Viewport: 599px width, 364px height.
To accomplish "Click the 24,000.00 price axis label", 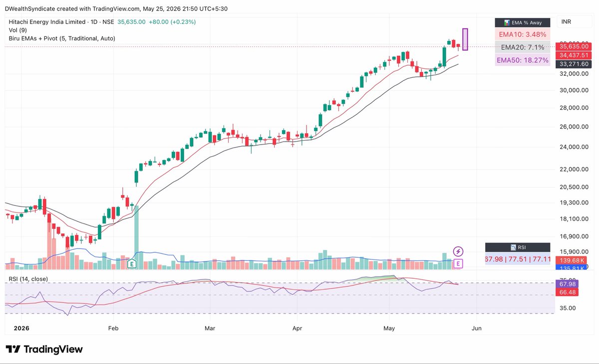I will pyautogui.click(x=574, y=147).
